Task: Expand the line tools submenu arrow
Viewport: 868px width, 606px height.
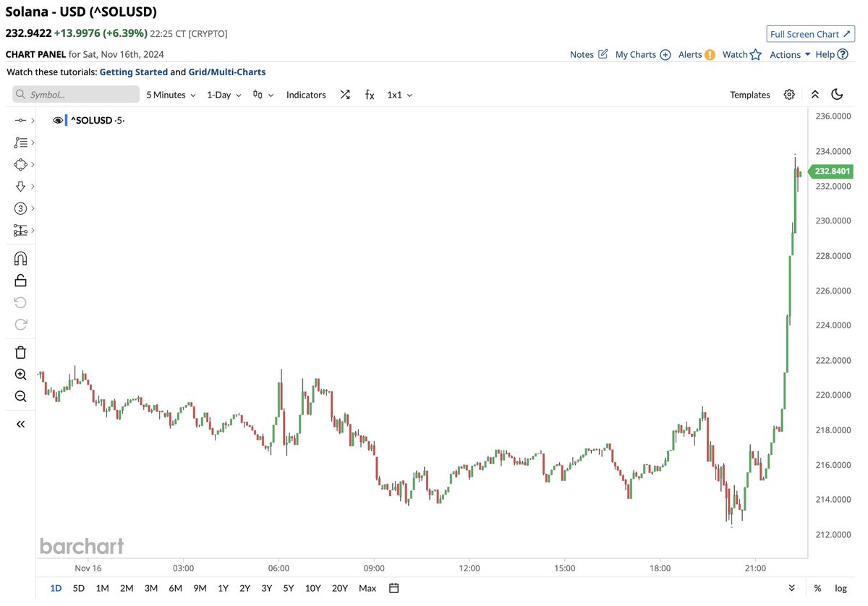Action: [33, 120]
